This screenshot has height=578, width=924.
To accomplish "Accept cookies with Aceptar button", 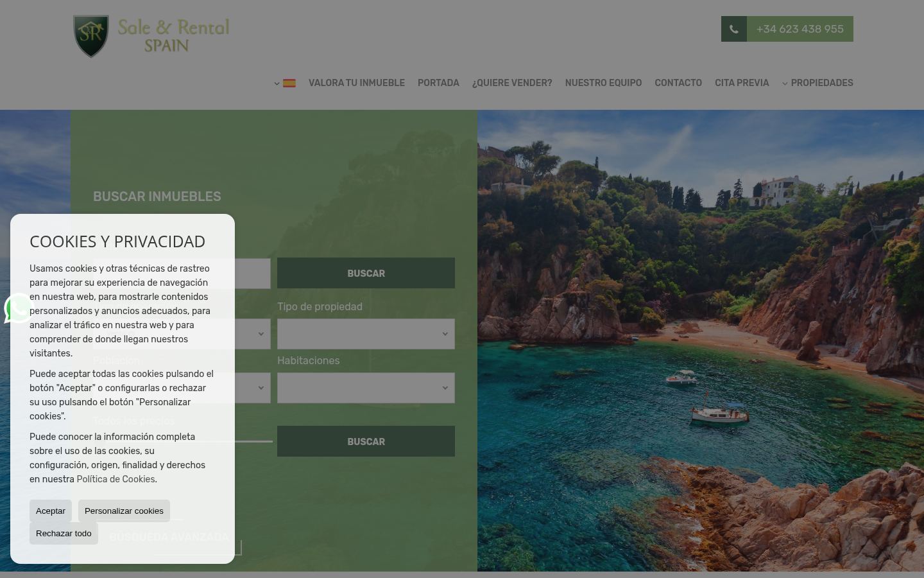I will point(51,511).
